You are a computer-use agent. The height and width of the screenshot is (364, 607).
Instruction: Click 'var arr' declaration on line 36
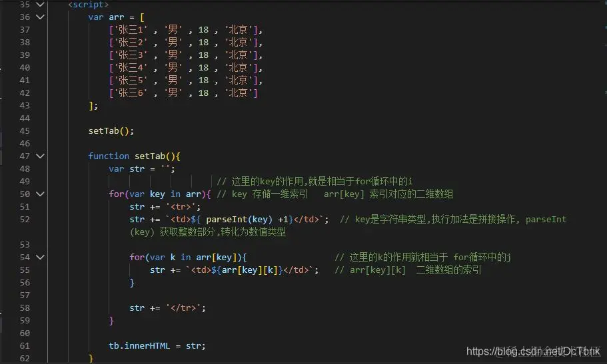(106, 17)
